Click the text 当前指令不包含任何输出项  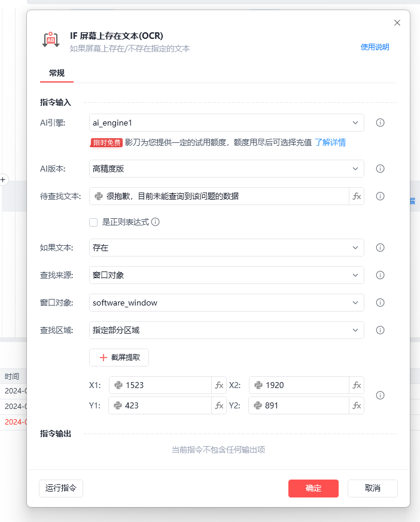tap(218, 450)
